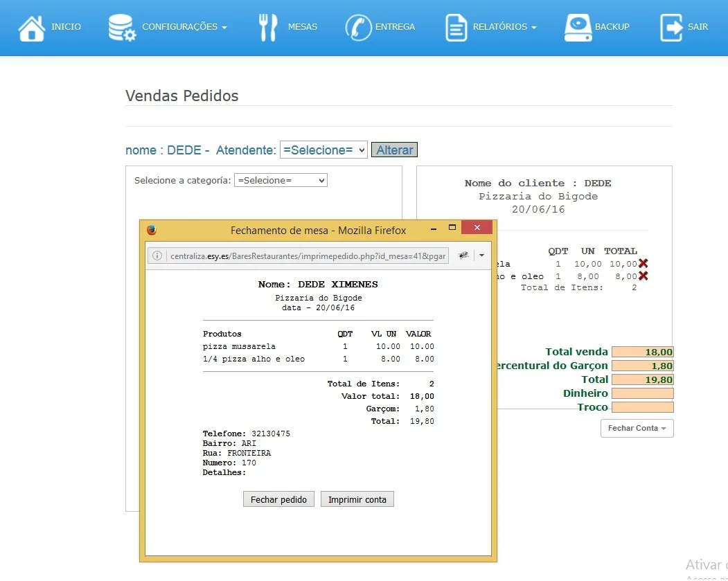Click the site info icon in popup address bar
The width and height of the screenshot is (728, 581).
(x=157, y=256)
